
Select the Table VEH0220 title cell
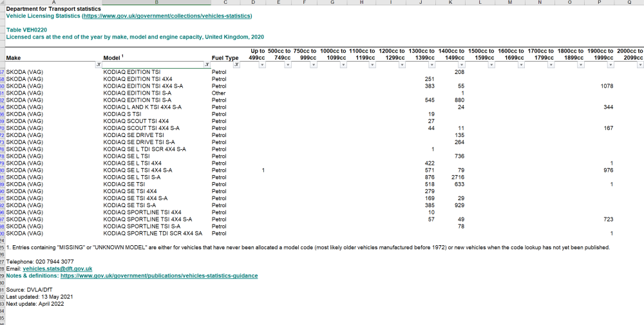click(x=26, y=30)
